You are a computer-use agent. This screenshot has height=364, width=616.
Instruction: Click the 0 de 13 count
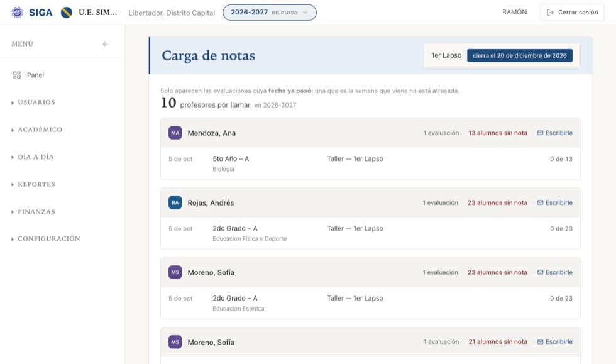tap(561, 159)
